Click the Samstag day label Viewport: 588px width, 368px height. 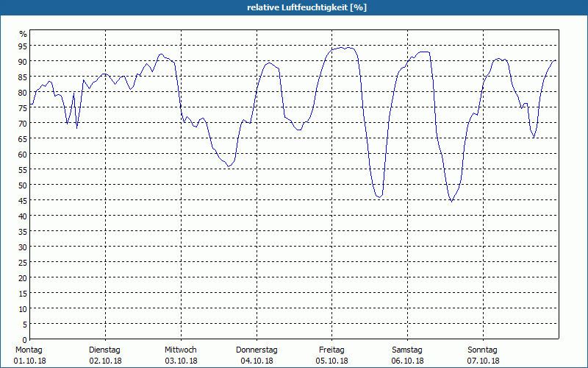coord(407,350)
